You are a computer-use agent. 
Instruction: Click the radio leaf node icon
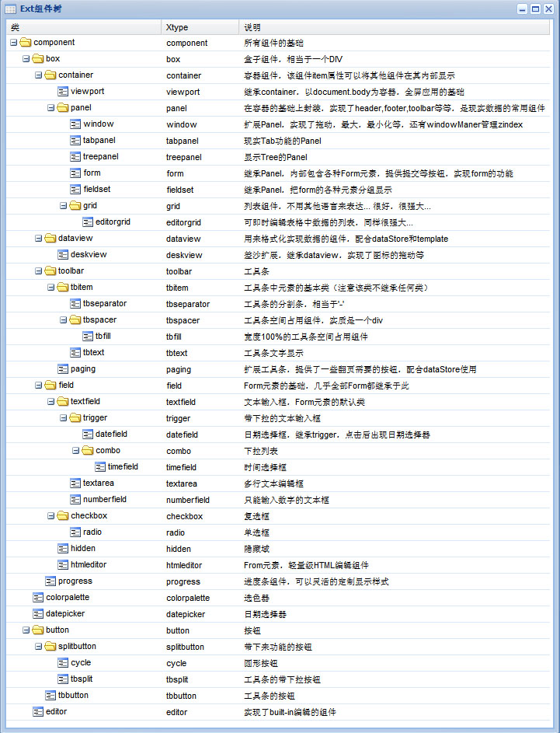75,532
